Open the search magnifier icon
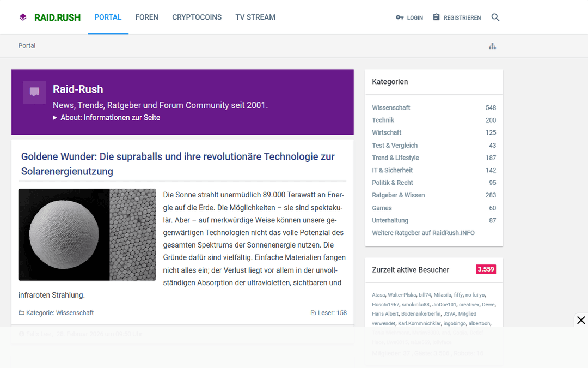588x368 pixels. (495, 17)
